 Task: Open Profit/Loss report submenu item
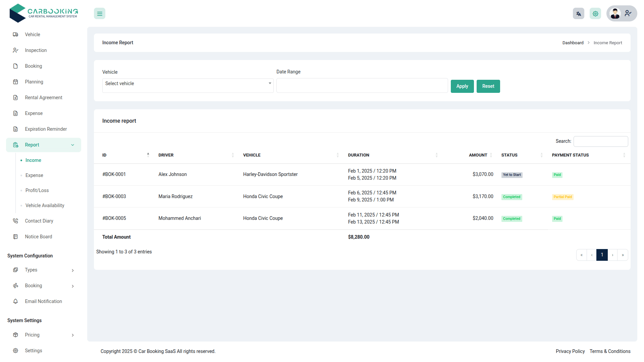(37, 190)
